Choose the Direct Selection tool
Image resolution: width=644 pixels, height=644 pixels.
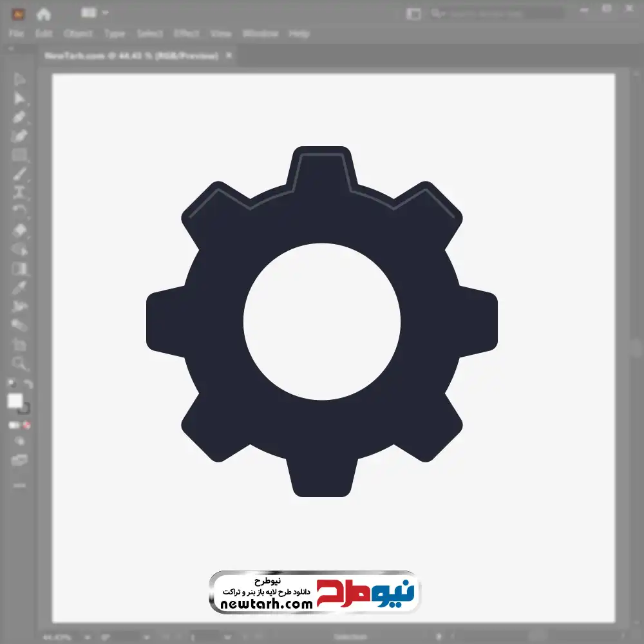[x=19, y=99]
